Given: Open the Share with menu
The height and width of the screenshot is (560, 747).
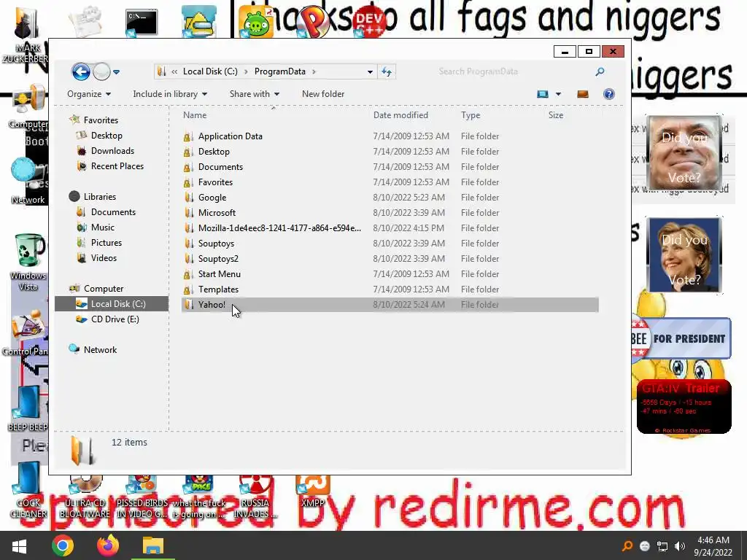Looking at the screenshot, I should [255, 94].
